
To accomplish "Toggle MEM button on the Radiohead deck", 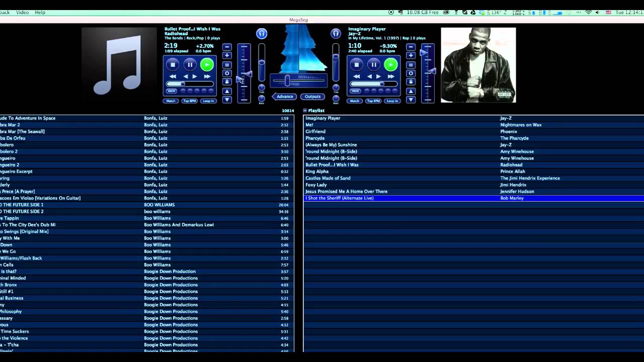I will click(x=172, y=91).
